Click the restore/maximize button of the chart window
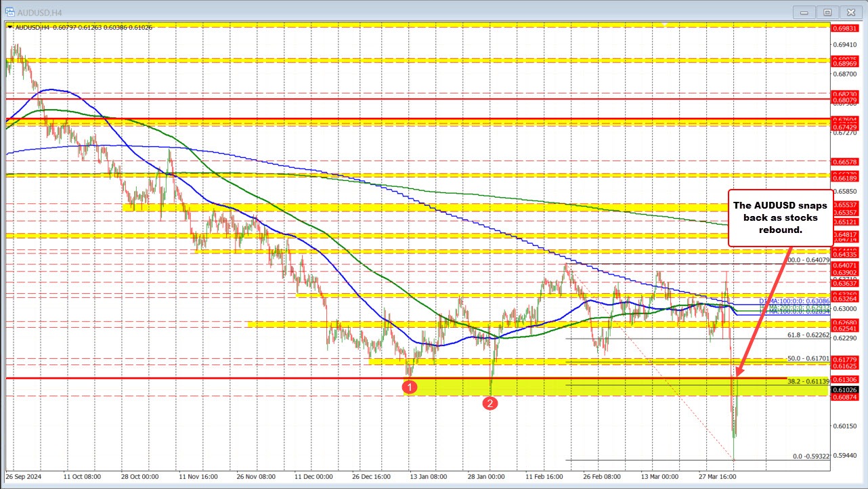 [x=827, y=12]
